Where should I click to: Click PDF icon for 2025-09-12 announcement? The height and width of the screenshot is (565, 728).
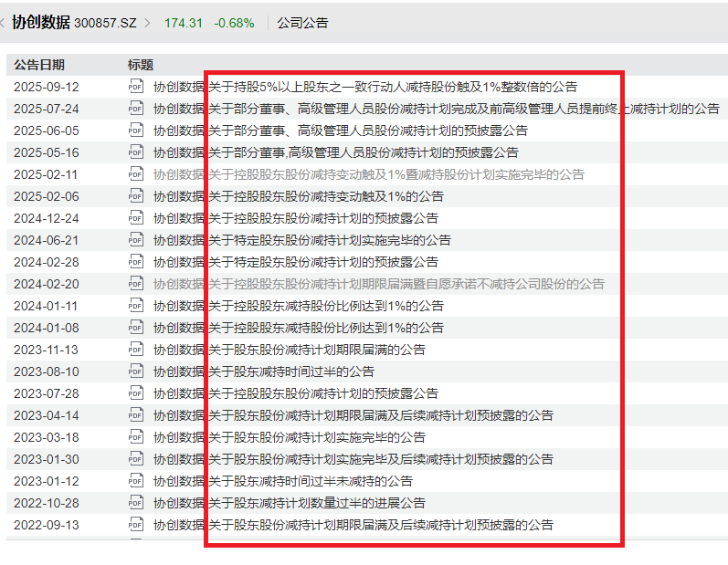[136, 86]
